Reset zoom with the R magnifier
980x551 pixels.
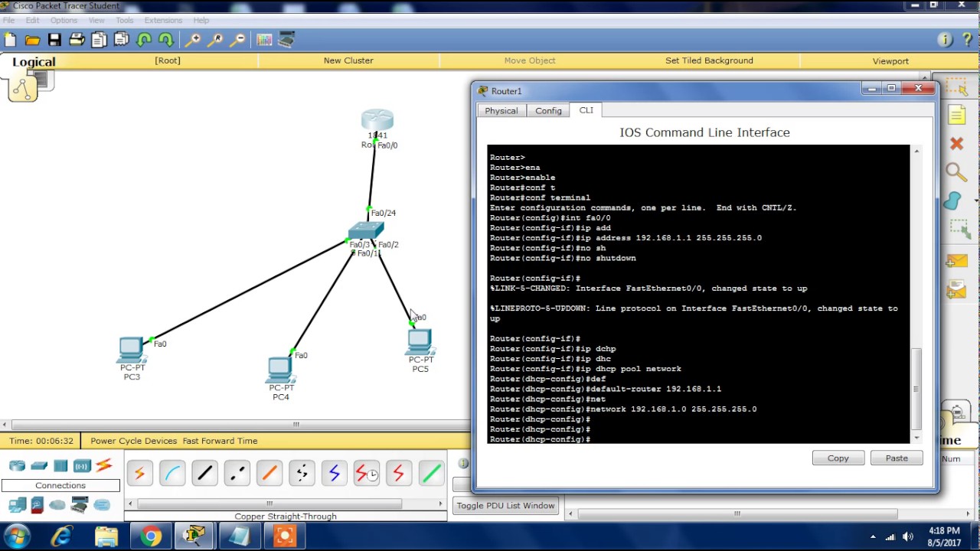click(x=216, y=40)
